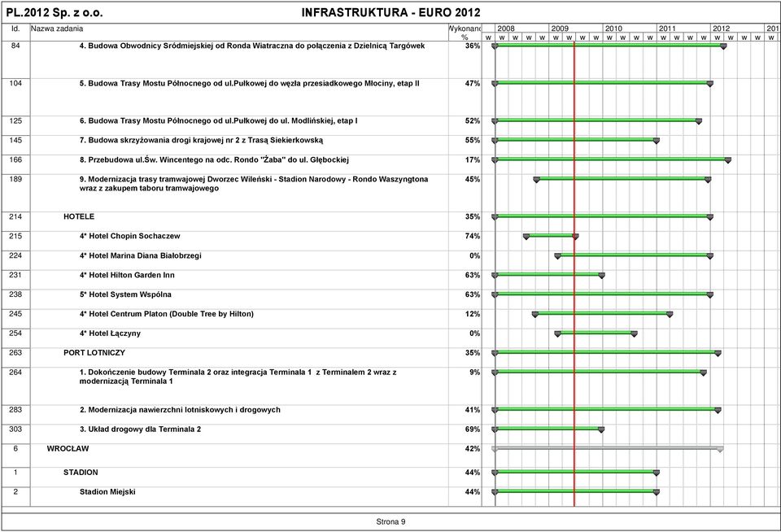Click the Gantt bar for Hotel Centrum Platon
The image size is (781, 532).
[602, 313]
